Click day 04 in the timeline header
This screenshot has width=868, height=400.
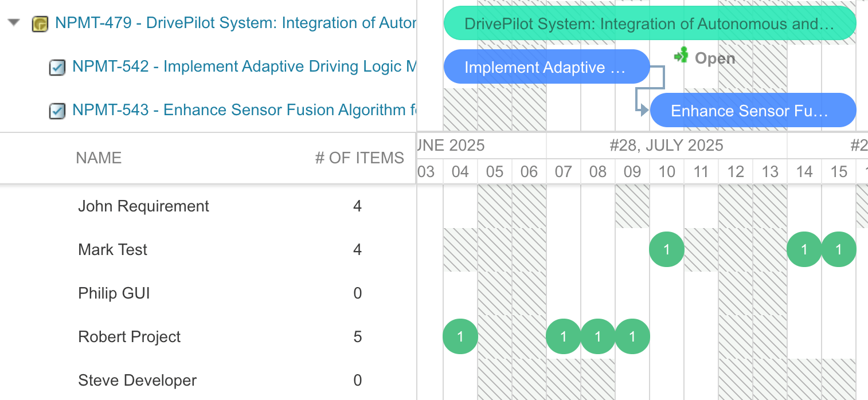coord(460,172)
